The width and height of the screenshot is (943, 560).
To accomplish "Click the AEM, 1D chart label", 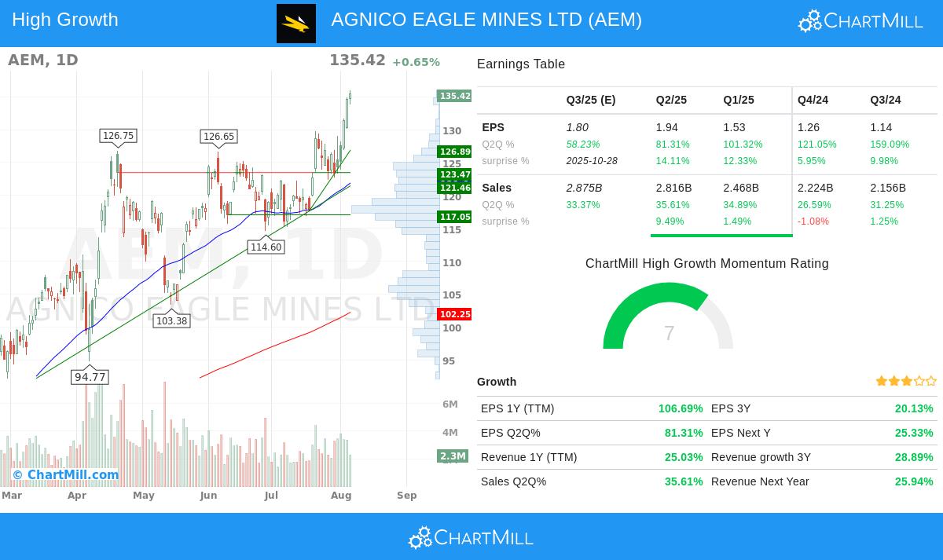I will (x=43, y=60).
